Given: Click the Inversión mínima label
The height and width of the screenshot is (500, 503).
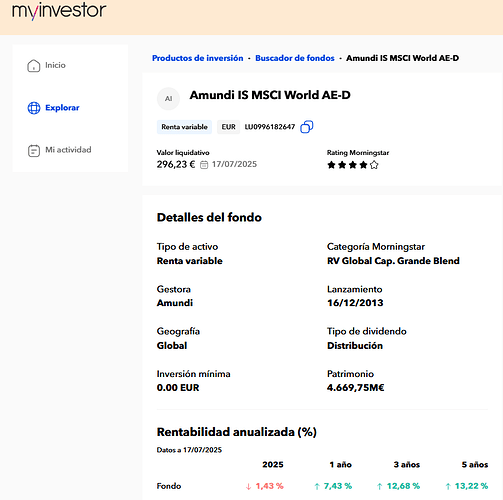Looking at the screenshot, I should (x=194, y=374).
